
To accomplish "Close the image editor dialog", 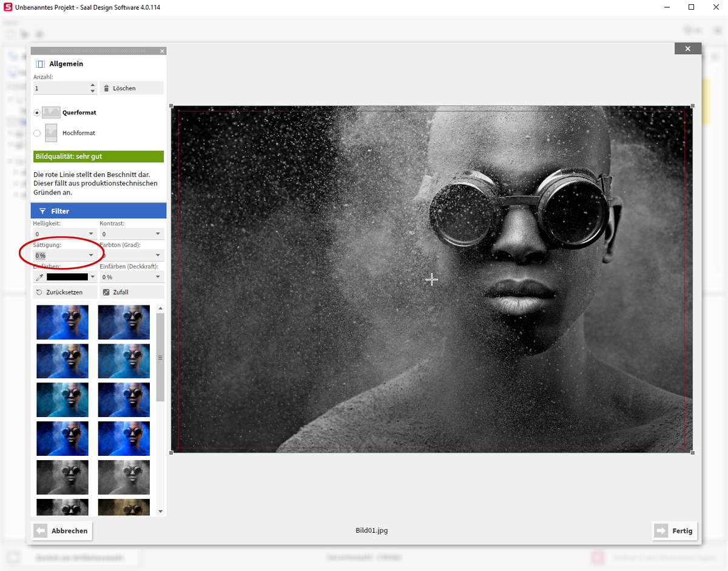I will click(687, 48).
